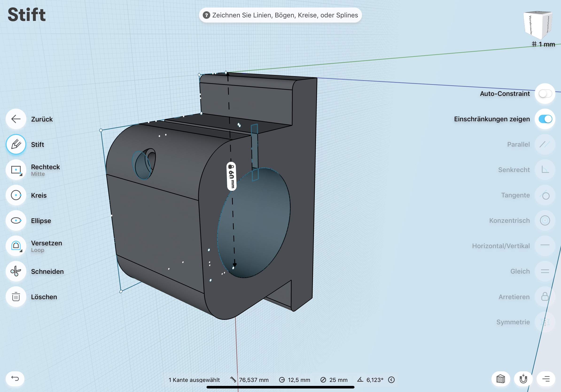The width and height of the screenshot is (561, 392).
Task: Expand Versetzen Loop tool options
Action: click(21, 251)
